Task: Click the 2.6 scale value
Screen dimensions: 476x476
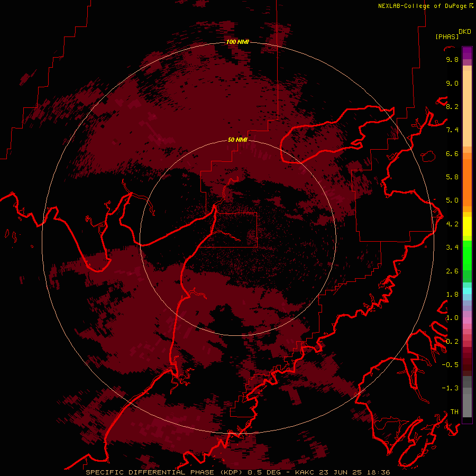Action: [x=452, y=271]
